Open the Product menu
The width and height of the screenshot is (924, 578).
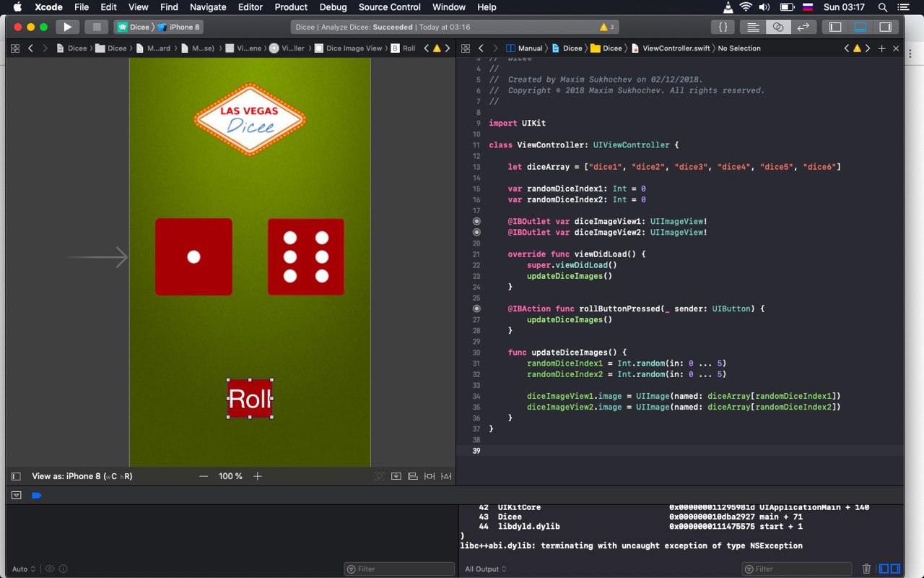coord(291,7)
